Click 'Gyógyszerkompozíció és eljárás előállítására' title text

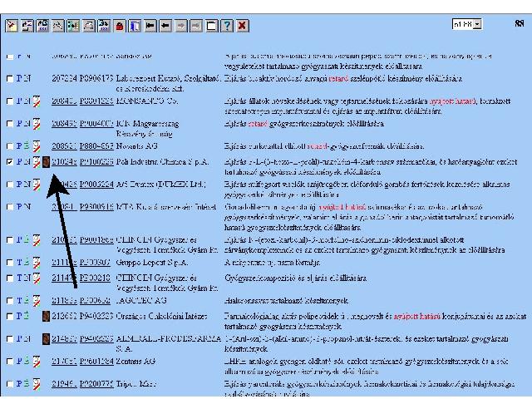tap(296, 278)
